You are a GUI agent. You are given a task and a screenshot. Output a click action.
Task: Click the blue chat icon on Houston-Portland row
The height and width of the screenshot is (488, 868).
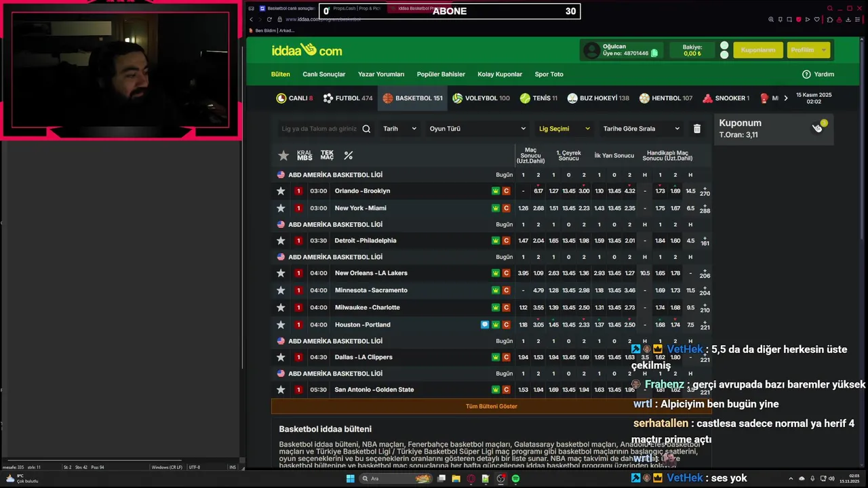(485, 325)
